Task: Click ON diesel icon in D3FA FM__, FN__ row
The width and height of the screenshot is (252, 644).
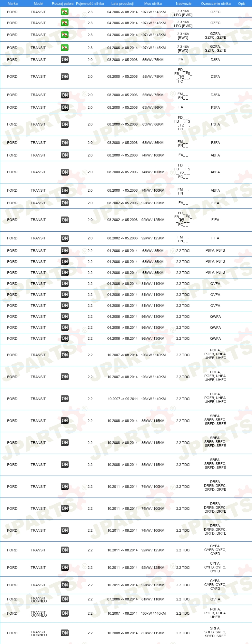Action: point(65,95)
